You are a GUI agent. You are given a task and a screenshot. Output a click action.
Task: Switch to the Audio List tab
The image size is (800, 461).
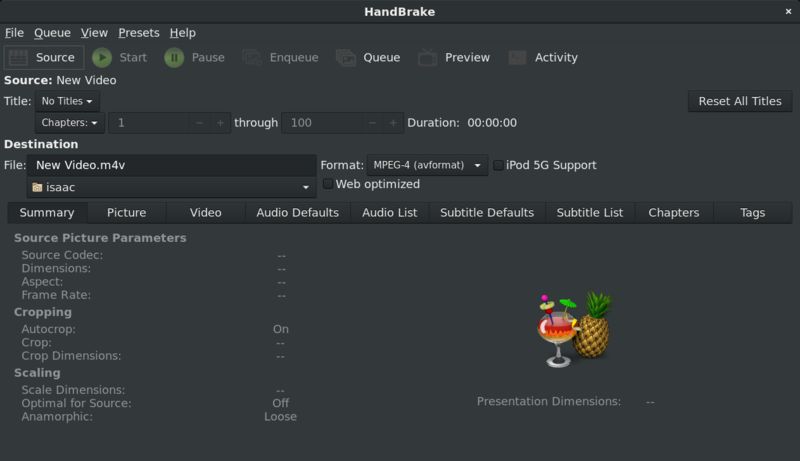pos(390,213)
